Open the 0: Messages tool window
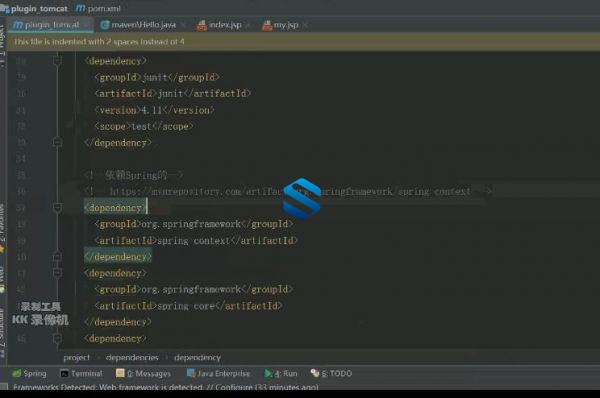 click(x=143, y=373)
